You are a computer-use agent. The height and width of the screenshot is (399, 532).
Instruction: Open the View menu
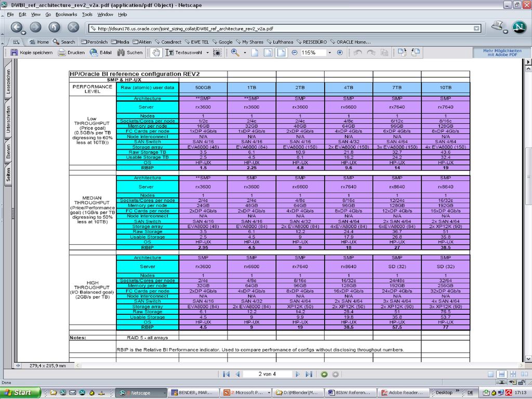pyautogui.click(x=36, y=14)
